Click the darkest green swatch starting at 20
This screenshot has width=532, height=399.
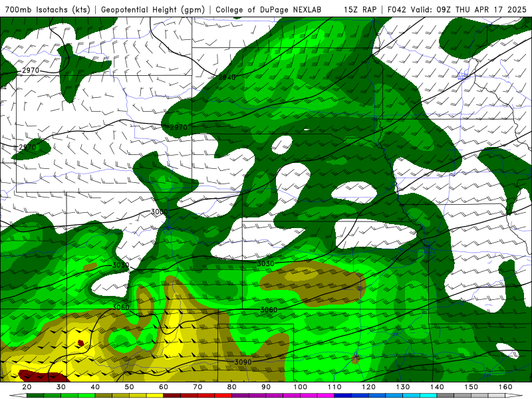pos(35,396)
